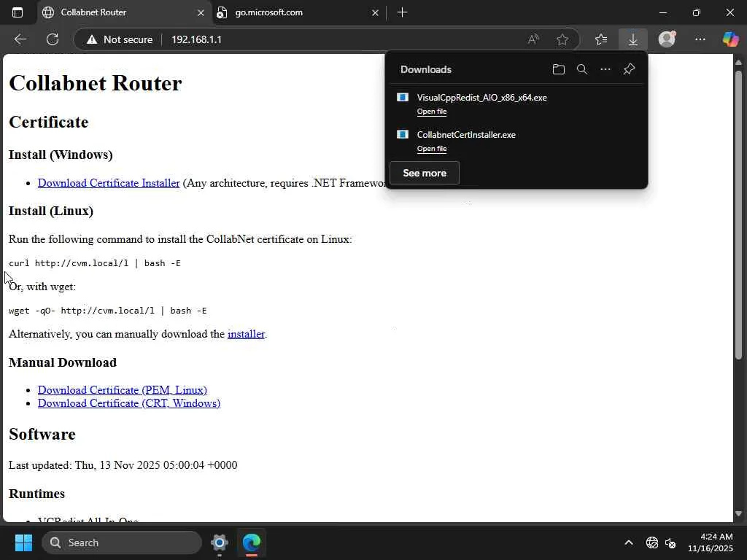
Task: Pin the Downloads panel with pin icon
Action: (629, 69)
